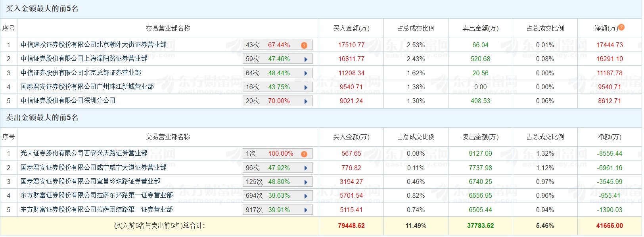
Task: Click blue arrow in 国泰君安 宜昌珍珠路 row
Action: coord(306,182)
